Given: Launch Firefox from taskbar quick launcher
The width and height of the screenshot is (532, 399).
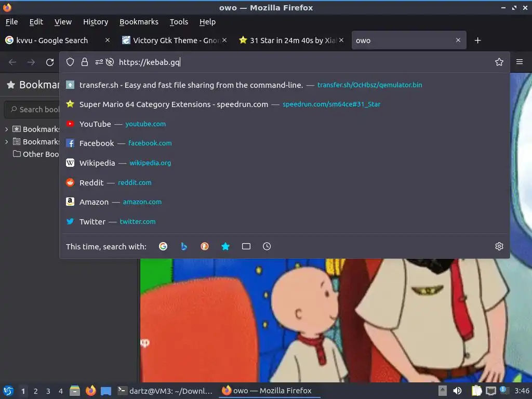Looking at the screenshot, I should [x=90, y=391].
